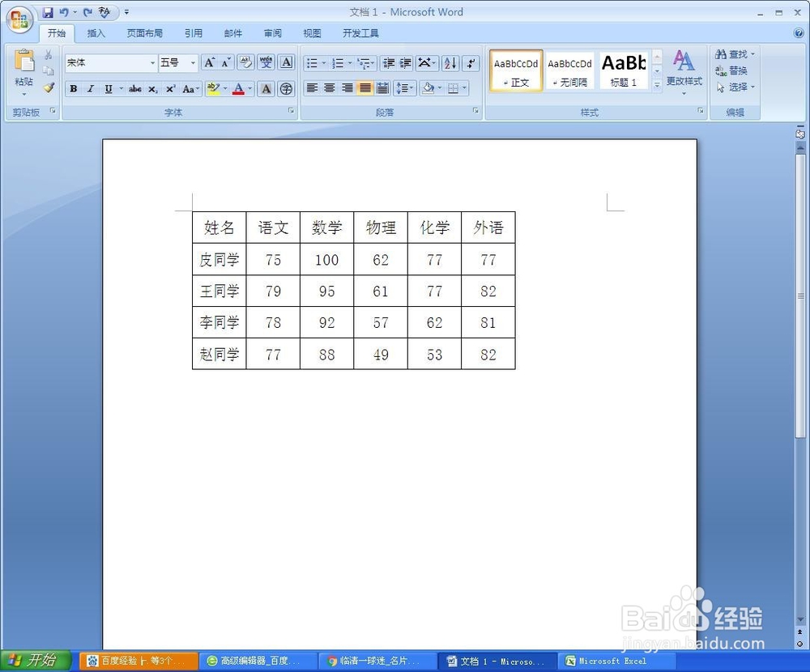
Task: Click the Grow Font icon
Action: coord(209,63)
